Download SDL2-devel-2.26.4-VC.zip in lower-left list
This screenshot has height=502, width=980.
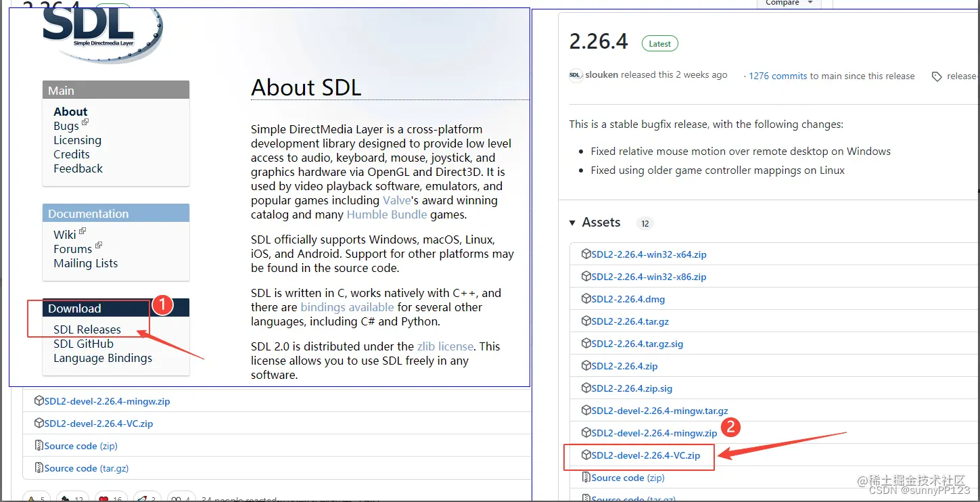coord(99,424)
